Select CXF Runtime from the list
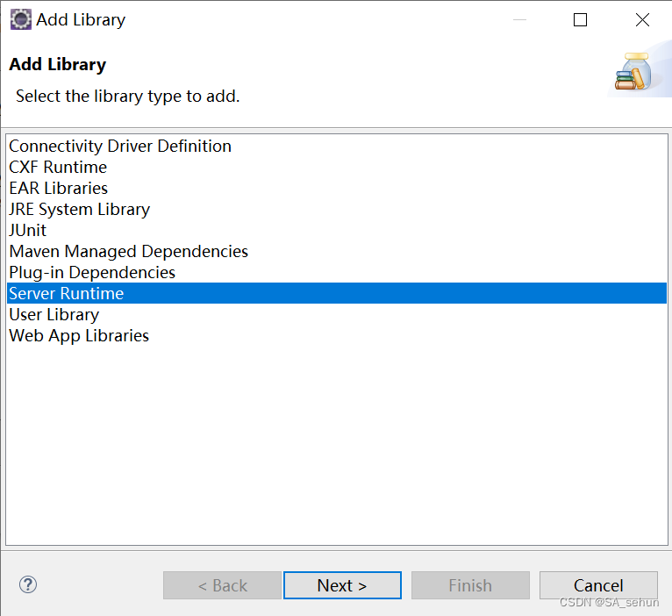This screenshot has height=616, width=672. [x=58, y=168]
